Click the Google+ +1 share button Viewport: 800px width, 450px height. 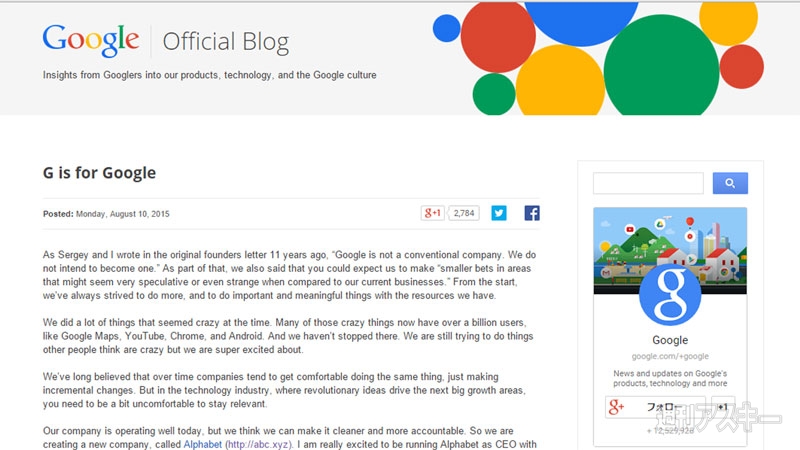[x=432, y=213]
